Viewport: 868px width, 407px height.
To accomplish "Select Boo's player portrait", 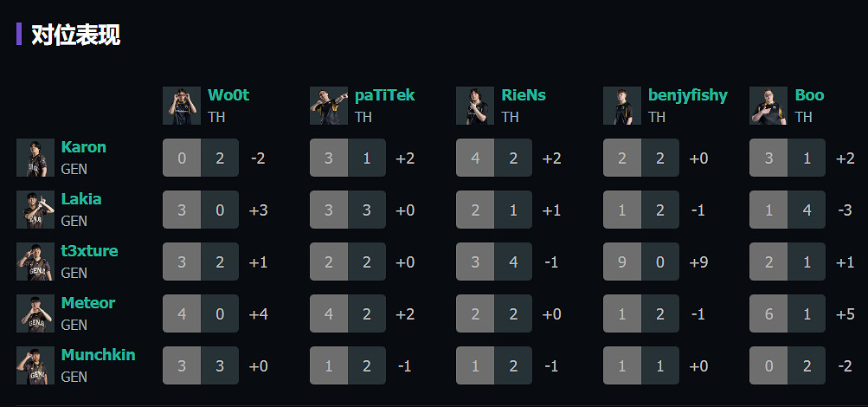I will click(768, 106).
